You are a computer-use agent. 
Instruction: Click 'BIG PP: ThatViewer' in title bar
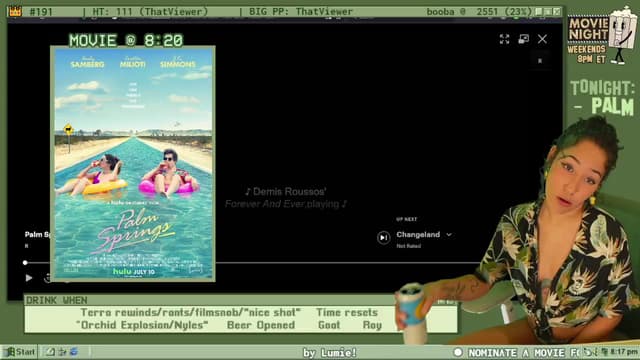[x=301, y=12]
